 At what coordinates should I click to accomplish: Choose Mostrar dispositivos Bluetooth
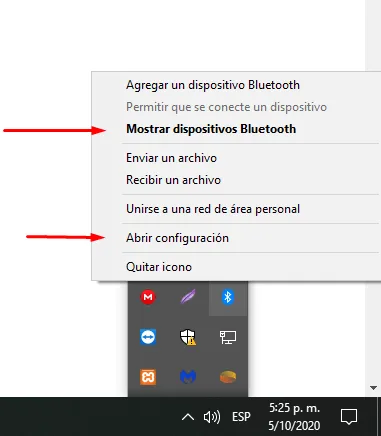click(x=211, y=129)
